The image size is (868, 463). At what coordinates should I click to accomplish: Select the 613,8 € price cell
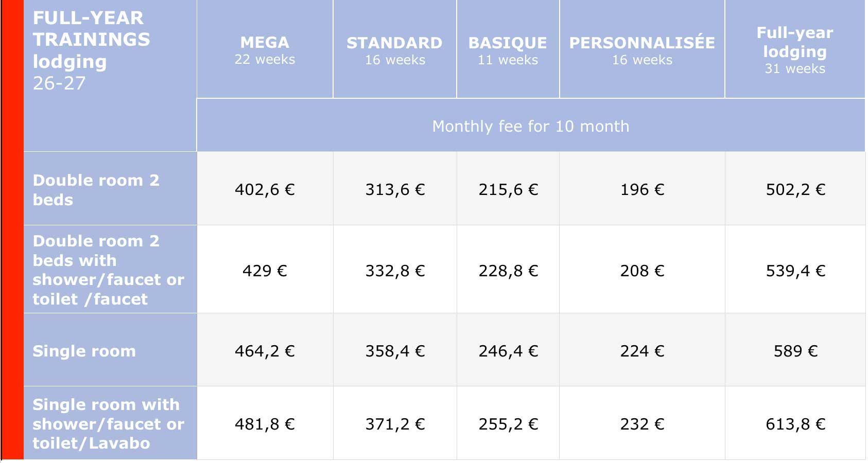click(795, 423)
